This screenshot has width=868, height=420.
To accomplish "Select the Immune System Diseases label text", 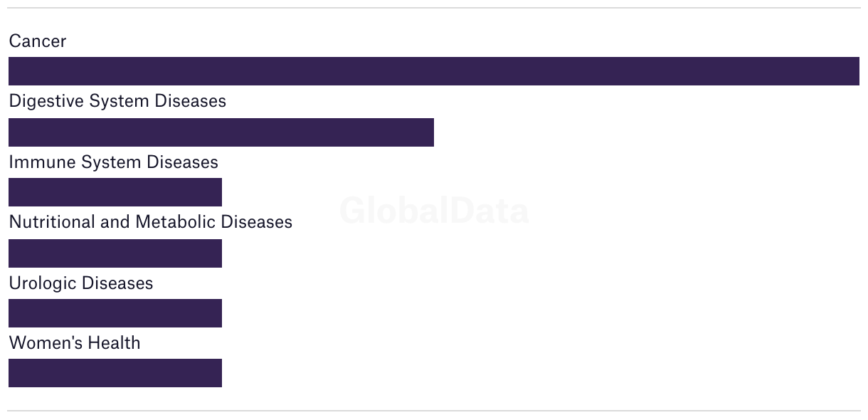I will [113, 162].
